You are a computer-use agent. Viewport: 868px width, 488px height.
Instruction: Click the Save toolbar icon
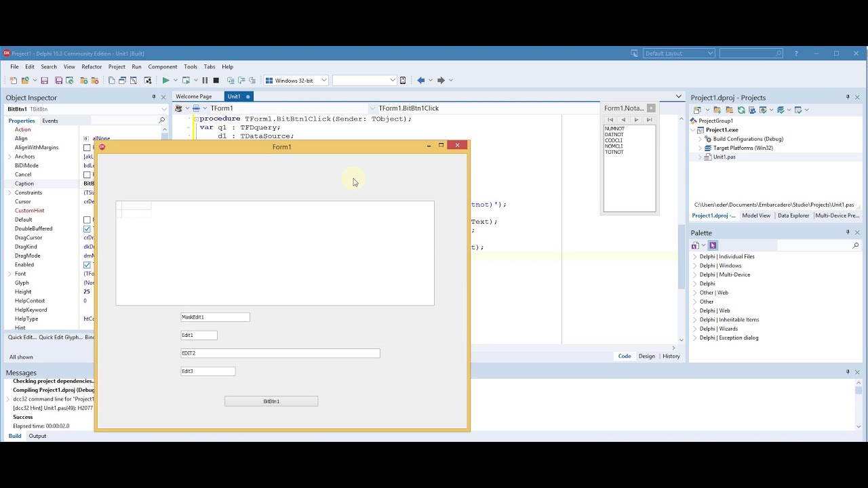(x=44, y=80)
